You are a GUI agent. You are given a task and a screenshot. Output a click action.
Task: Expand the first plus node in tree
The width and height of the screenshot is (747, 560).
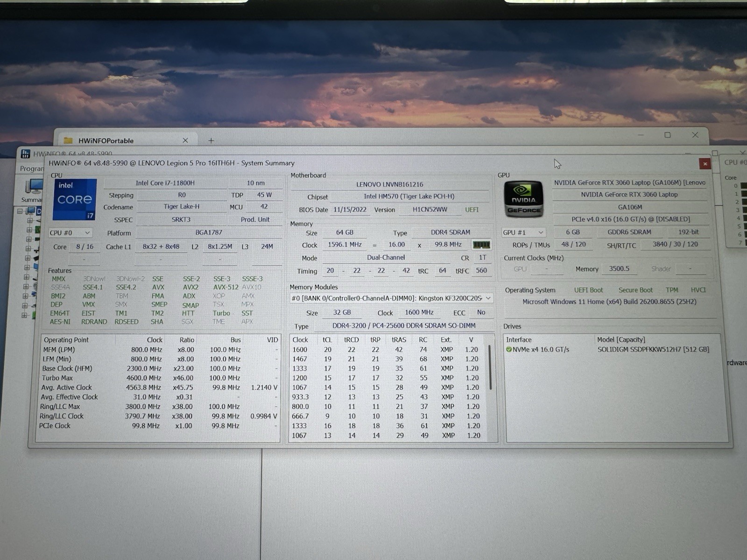coord(29,221)
